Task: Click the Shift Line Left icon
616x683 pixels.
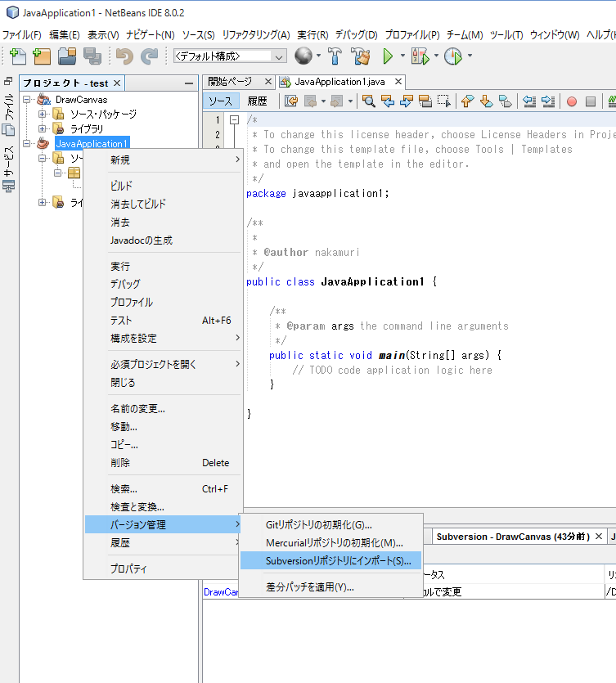Action: tap(528, 101)
